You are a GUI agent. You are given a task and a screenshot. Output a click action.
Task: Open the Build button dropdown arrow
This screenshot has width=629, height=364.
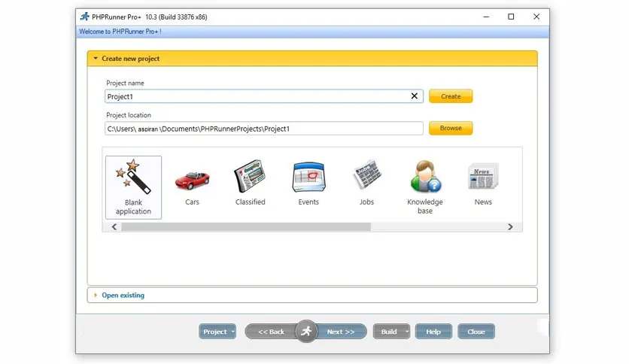click(407, 332)
